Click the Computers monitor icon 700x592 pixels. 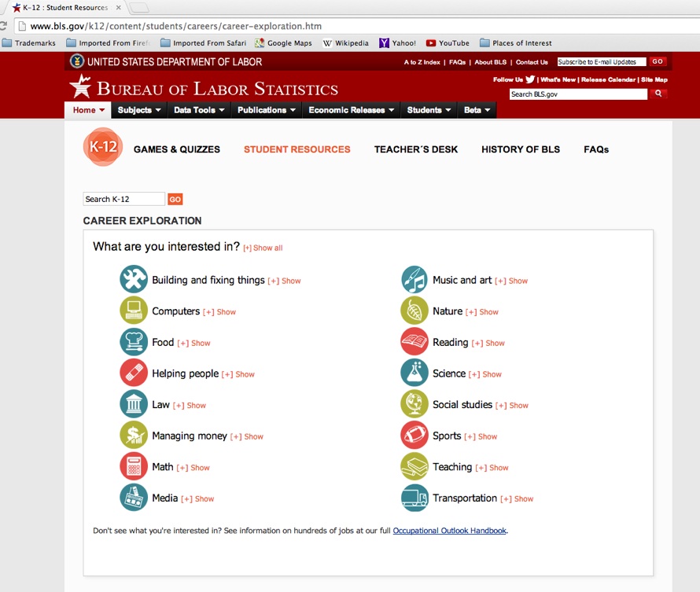(x=134, y=311)
